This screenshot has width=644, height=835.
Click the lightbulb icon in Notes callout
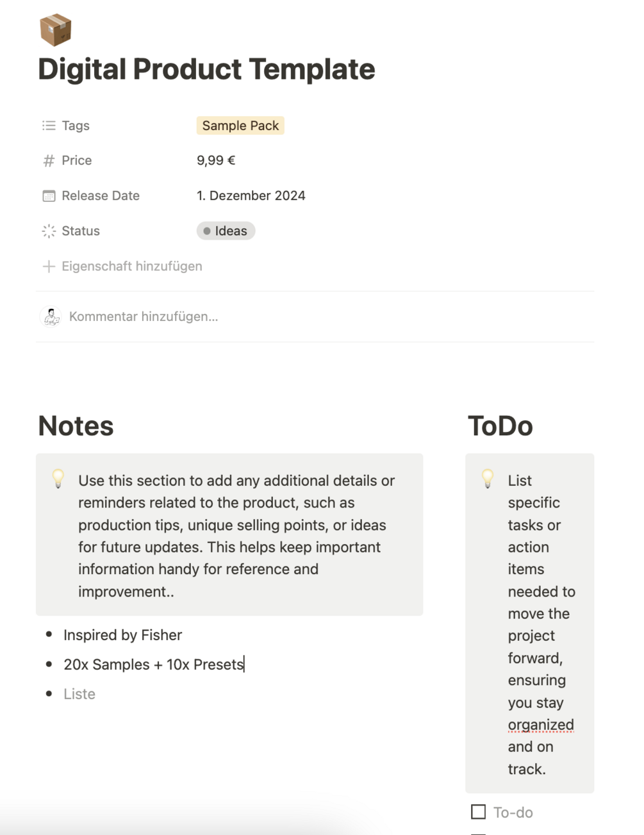(x=58, y=479)
